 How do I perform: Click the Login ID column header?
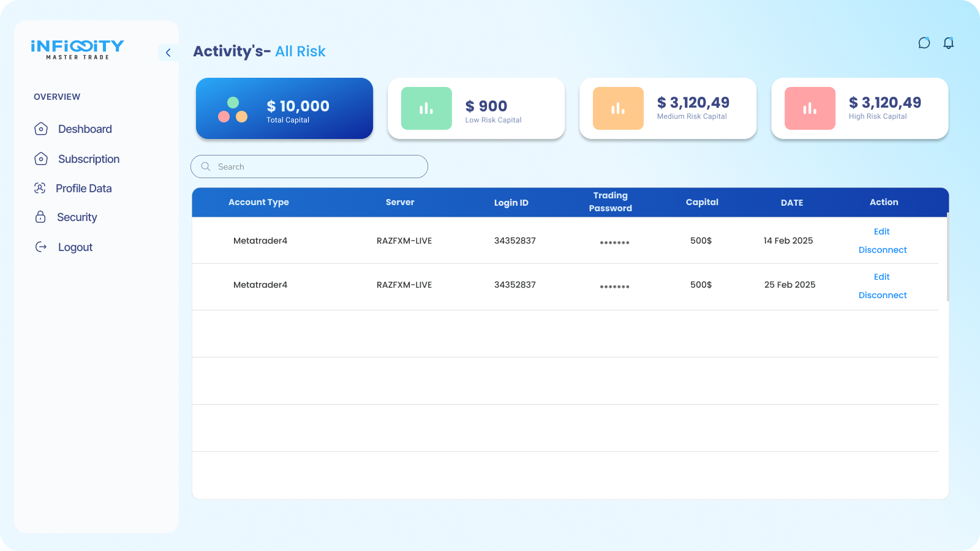tap(511, 203)
